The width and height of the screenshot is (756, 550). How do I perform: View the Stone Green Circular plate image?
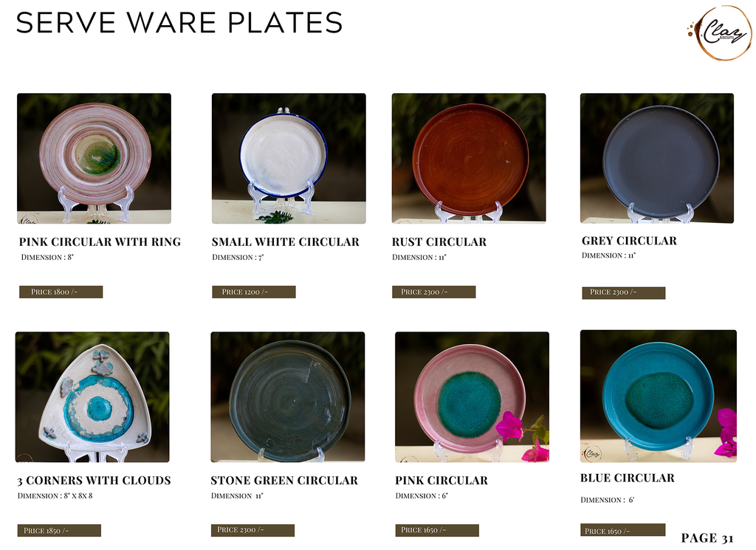(288, 397)
